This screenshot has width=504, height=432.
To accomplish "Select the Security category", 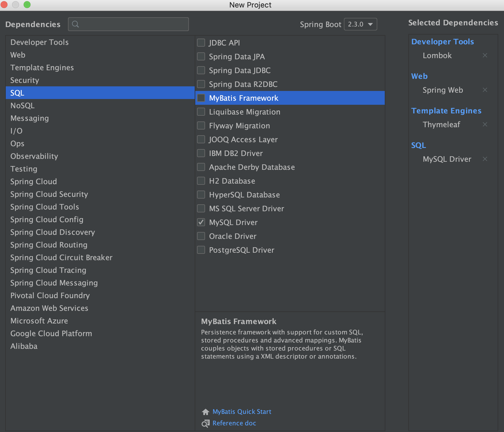I will point(100,80).
